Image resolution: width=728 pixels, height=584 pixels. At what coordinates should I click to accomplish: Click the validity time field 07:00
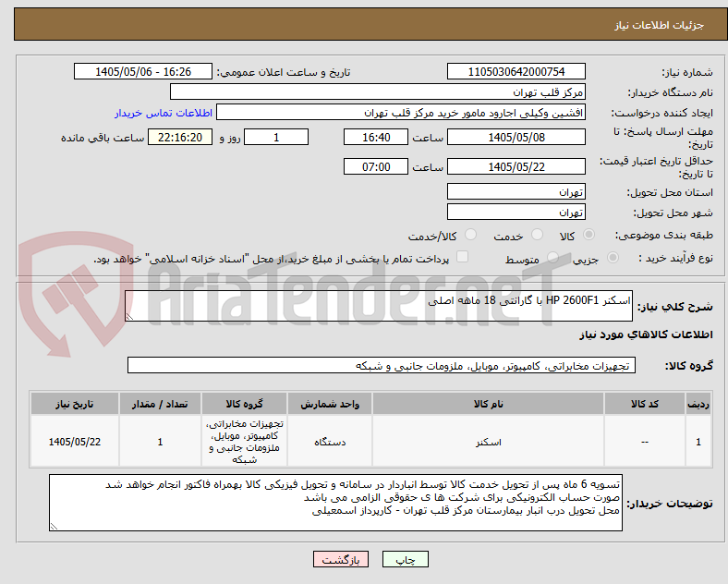coord(376,166)
